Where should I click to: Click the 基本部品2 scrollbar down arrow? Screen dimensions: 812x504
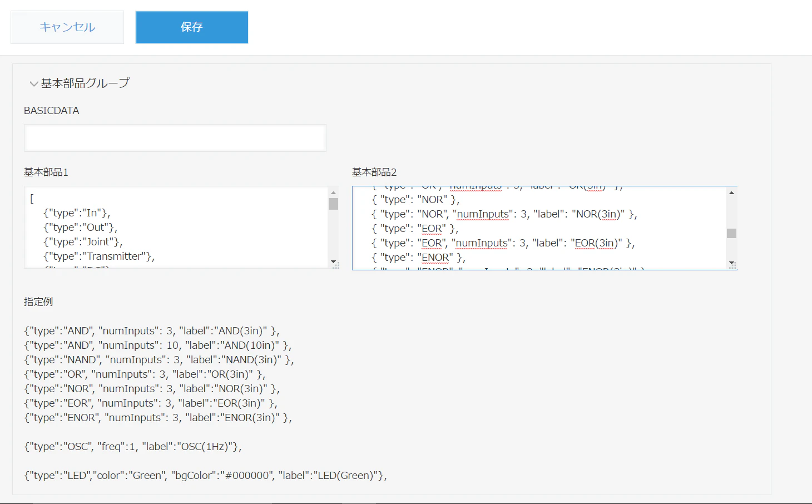point(732,263)
